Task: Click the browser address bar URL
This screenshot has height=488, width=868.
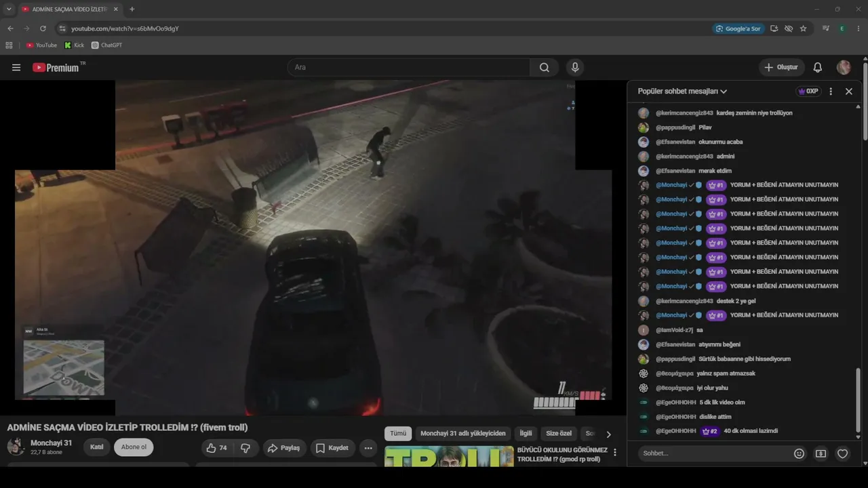Action: [125, 28]
